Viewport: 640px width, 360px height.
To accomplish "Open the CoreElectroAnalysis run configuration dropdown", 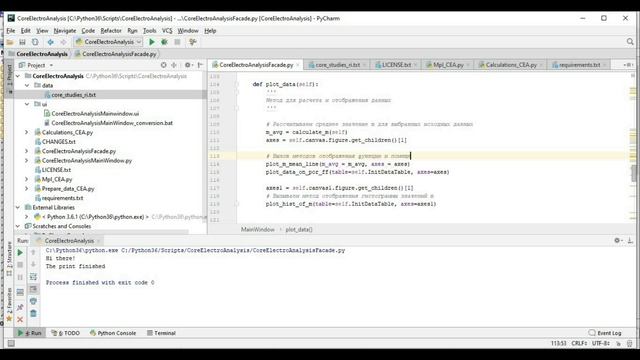I will (108, 42).
